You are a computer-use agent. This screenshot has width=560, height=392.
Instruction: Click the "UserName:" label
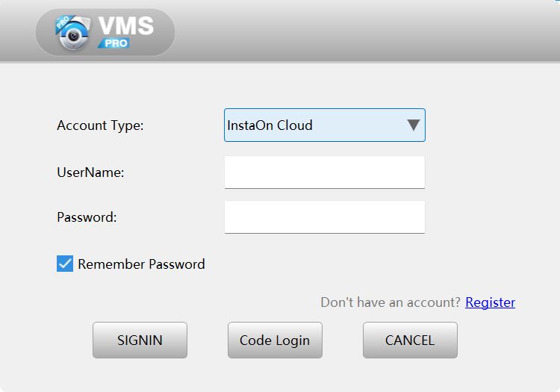90,172
